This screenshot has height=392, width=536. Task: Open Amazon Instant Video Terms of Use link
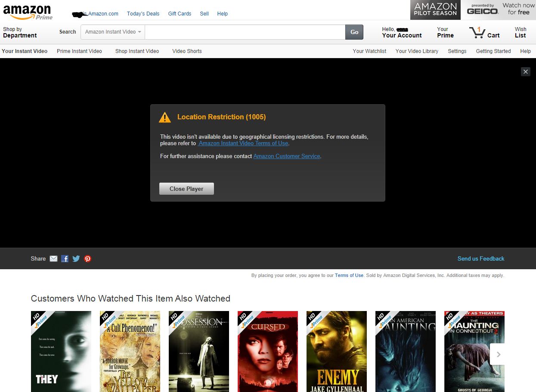243,143
